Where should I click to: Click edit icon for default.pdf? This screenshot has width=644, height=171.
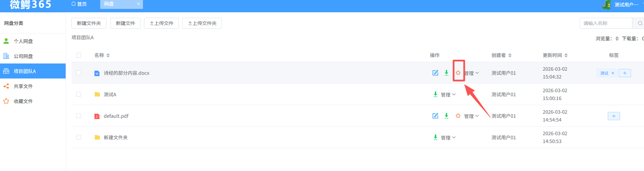coord(435,116)
